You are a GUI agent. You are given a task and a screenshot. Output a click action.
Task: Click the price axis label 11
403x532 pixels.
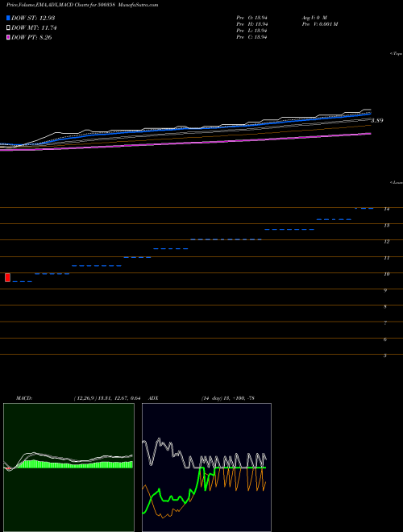point(386,258)
